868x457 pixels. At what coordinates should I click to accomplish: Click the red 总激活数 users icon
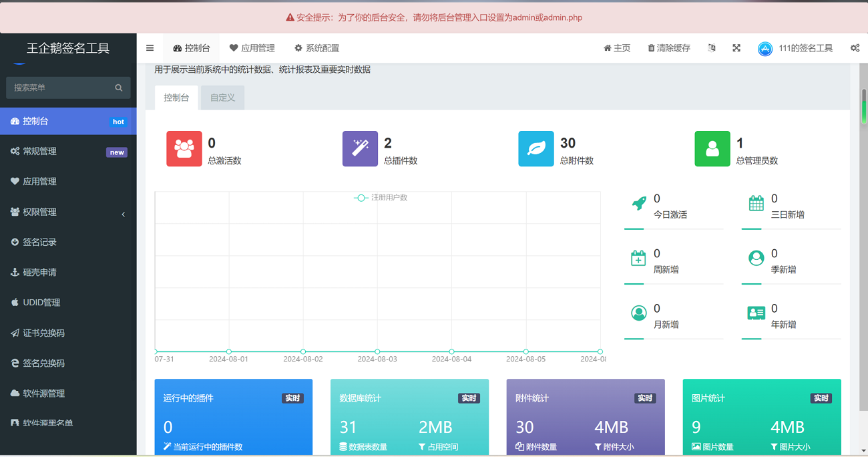[x=184, y=148]
